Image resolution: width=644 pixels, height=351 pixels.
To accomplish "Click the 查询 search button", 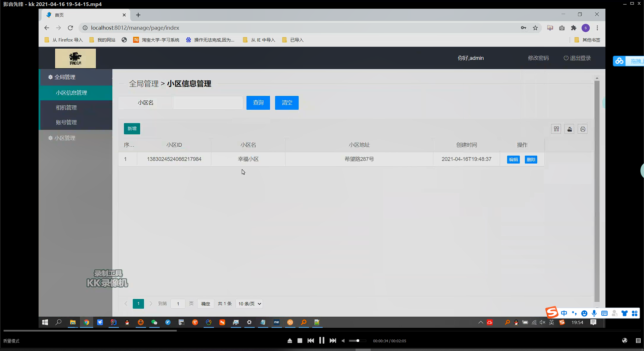I will 258,103.
